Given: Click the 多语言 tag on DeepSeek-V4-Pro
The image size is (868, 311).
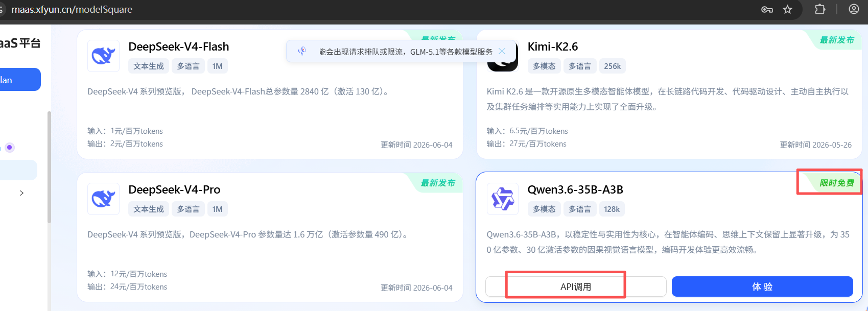Looking at the screenshot, I should 188,209.
